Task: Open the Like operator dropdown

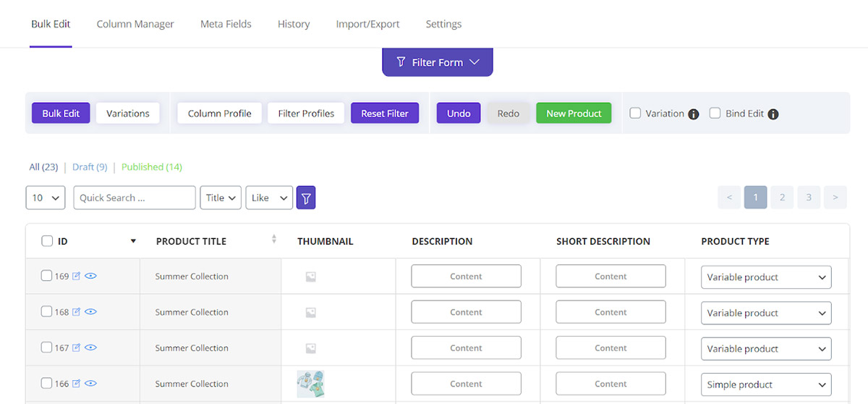Action: click(x=269, y=198)
